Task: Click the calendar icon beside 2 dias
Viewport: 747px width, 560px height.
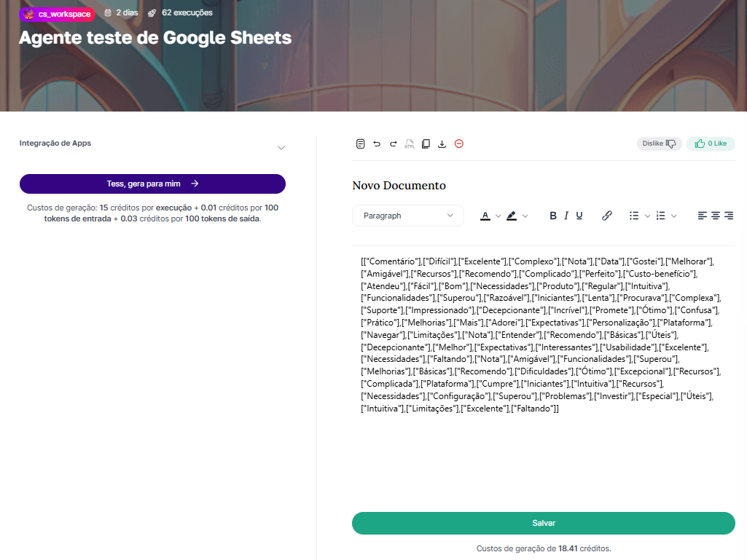Action: click(x=108, y=13)
